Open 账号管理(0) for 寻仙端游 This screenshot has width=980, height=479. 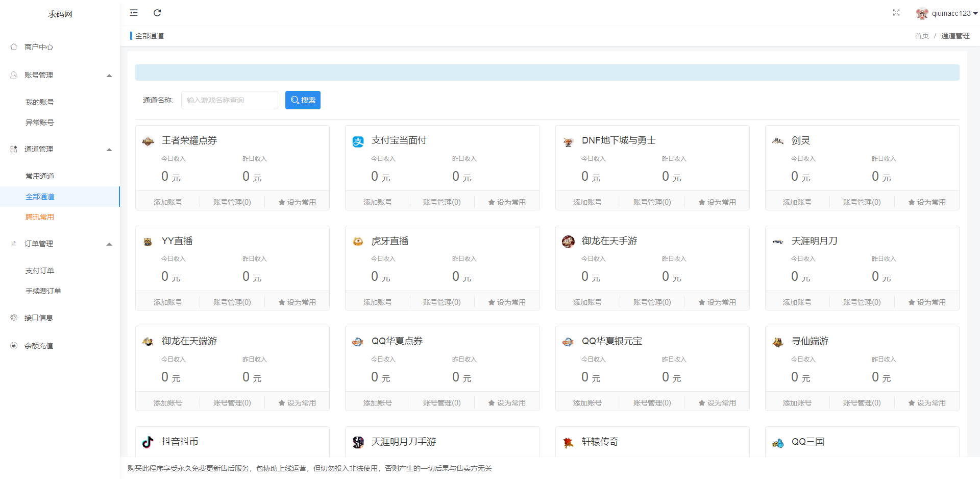click(862, 403)
